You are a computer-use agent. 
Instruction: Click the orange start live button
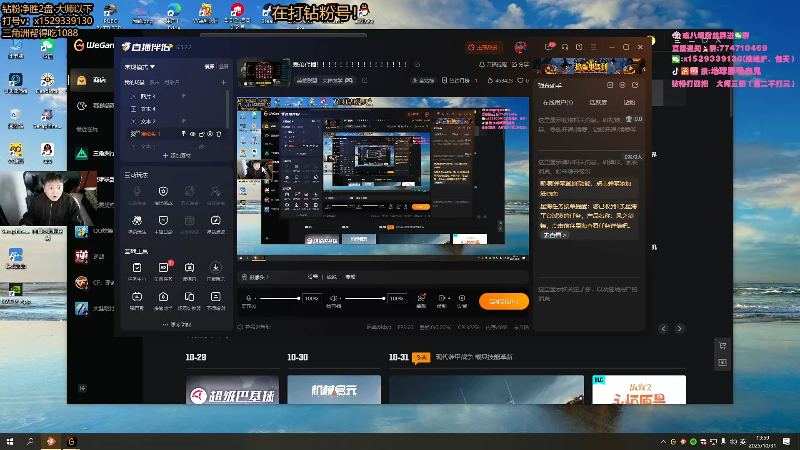pos(504,302)
